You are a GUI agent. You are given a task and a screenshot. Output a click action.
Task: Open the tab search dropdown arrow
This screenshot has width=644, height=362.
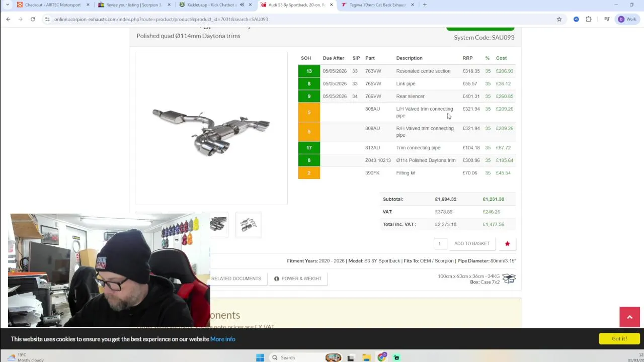[7, 5]
